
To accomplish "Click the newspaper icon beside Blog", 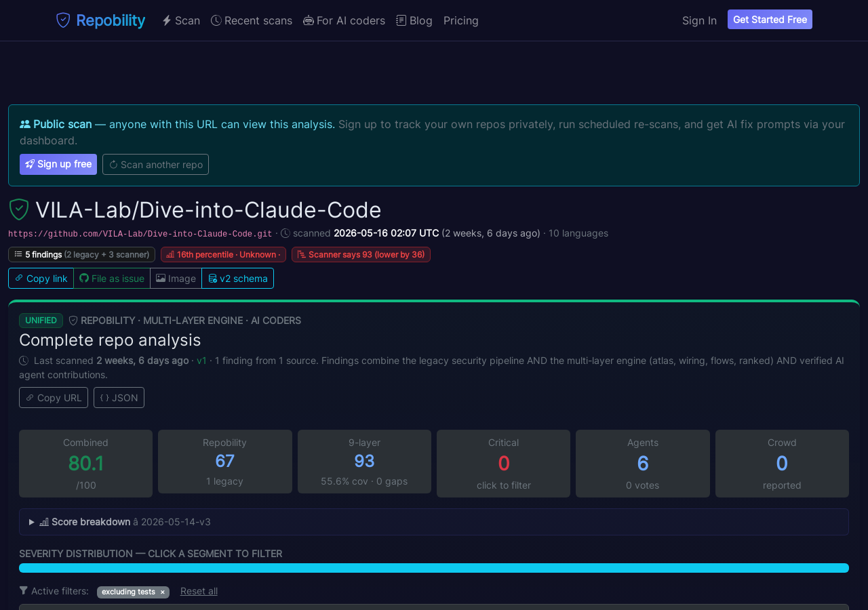I will coord(401,20).
